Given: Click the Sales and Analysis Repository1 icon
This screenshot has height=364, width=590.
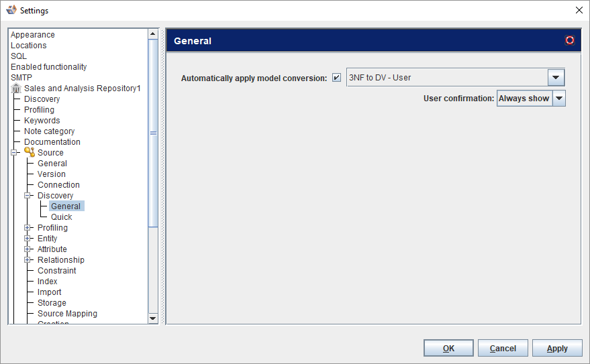Looking at the screenshot, I should pos(16,88).
